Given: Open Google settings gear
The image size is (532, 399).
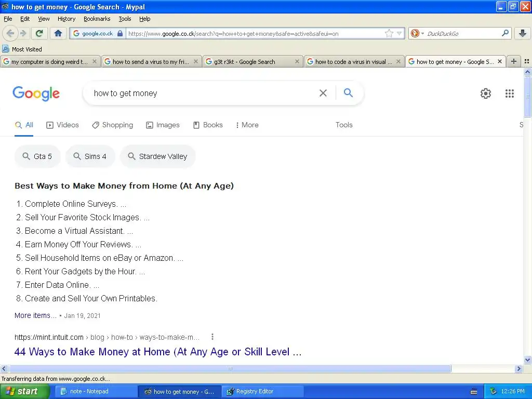Looking at the screenshot, I should click(486, 94).
